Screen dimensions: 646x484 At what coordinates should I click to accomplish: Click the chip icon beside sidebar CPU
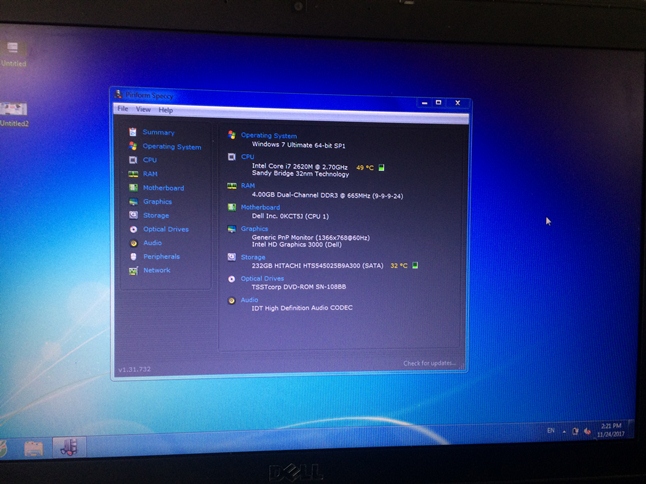[x=133, y=160]
